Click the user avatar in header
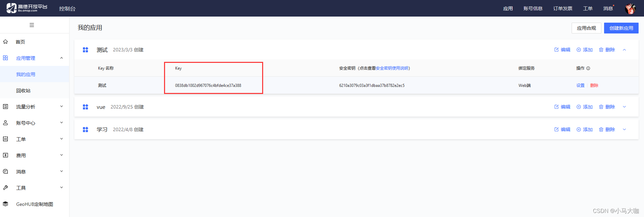644x217 pixels. [x=630, y=8]
